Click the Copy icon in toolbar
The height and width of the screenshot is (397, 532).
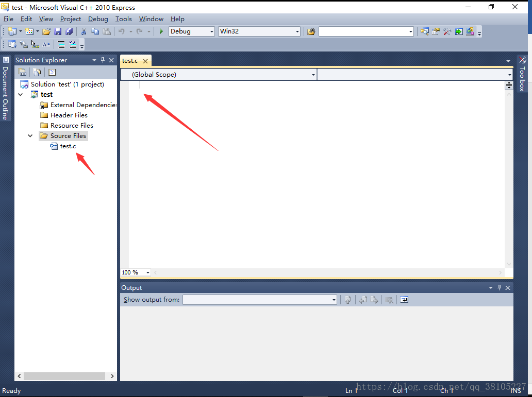[x=95, y=31]
